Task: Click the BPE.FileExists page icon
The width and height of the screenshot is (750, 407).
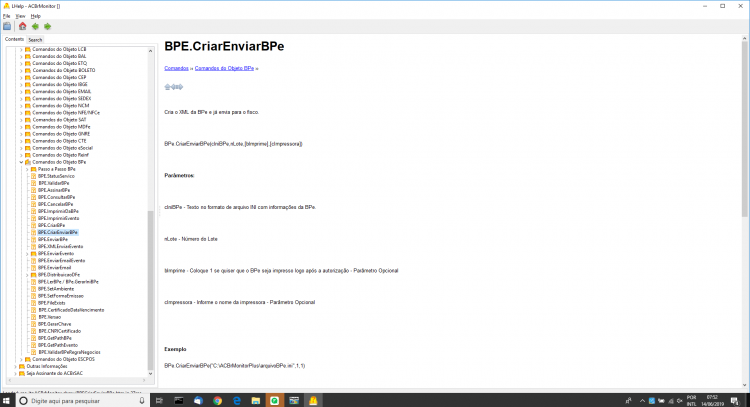Action: click(33, 303)
